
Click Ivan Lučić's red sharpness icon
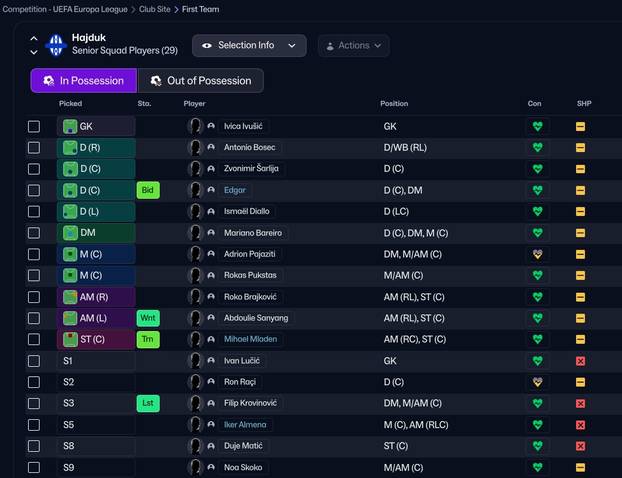[x=580, y=361]
